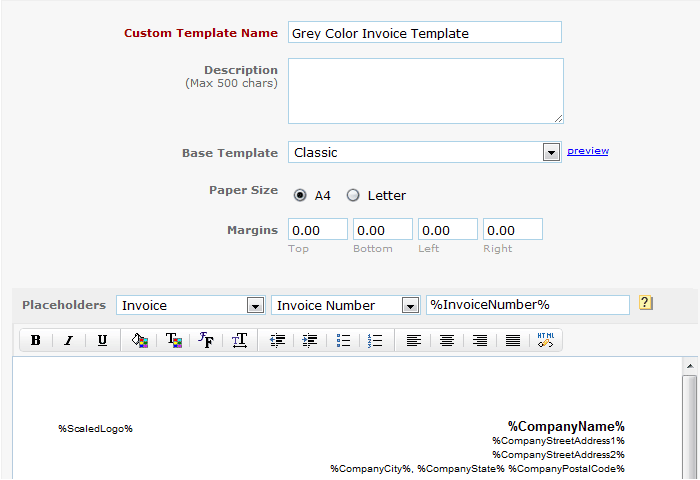This screenshot has height=480, width=700.
Task: Select Letter paper size
Action: click(353, 196)
